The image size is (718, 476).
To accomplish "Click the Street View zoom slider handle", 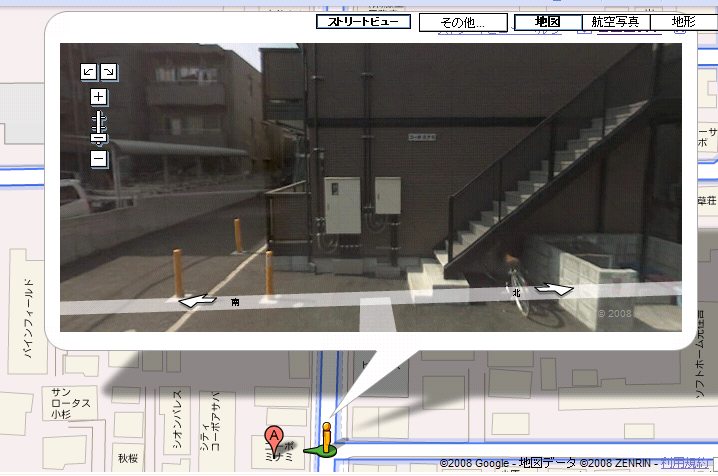I will [98, 138].
